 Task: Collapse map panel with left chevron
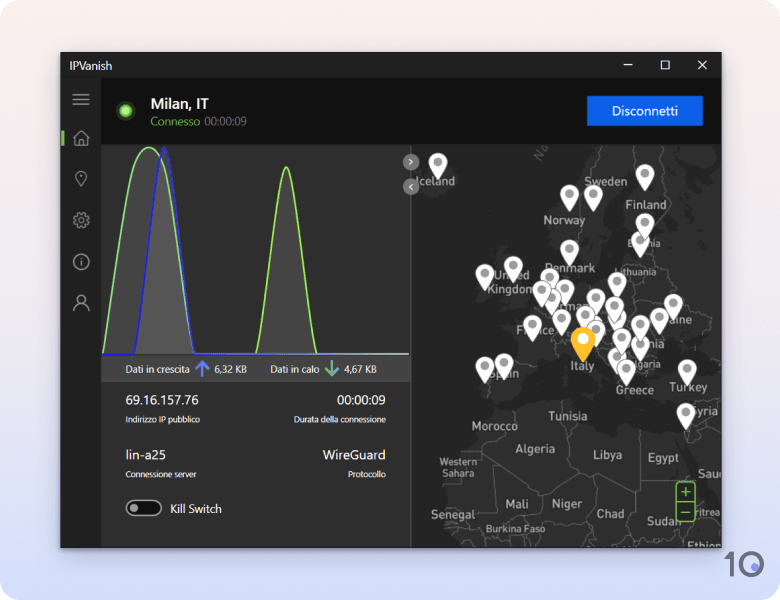coord(411,187)
